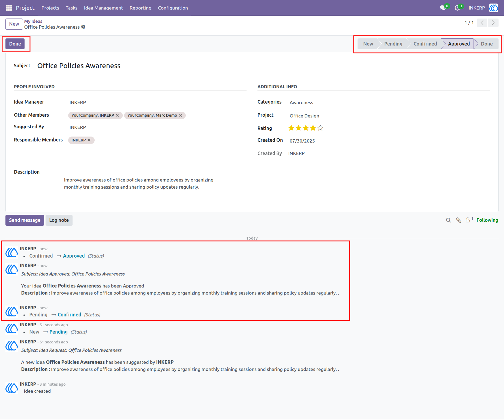Open the apps grid menu icon
The image size is (504, 420).
click(9, 8)
